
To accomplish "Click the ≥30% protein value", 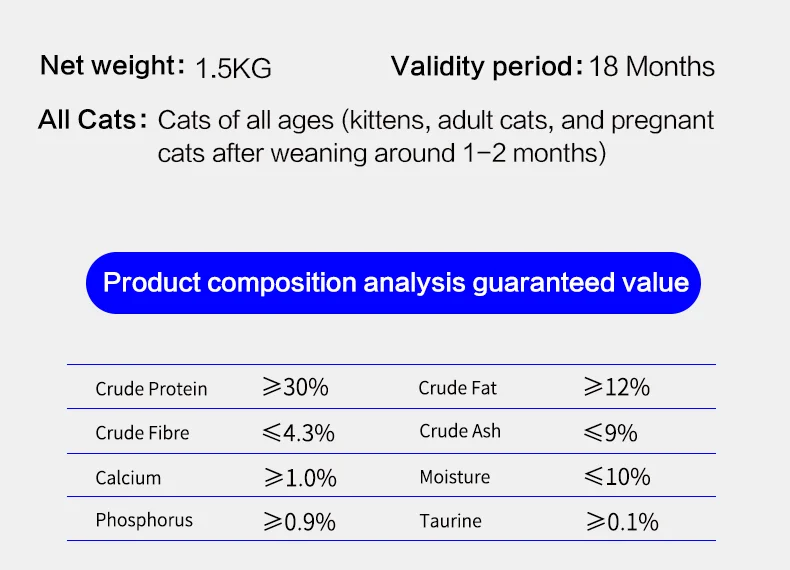I will tap(295, 387).
